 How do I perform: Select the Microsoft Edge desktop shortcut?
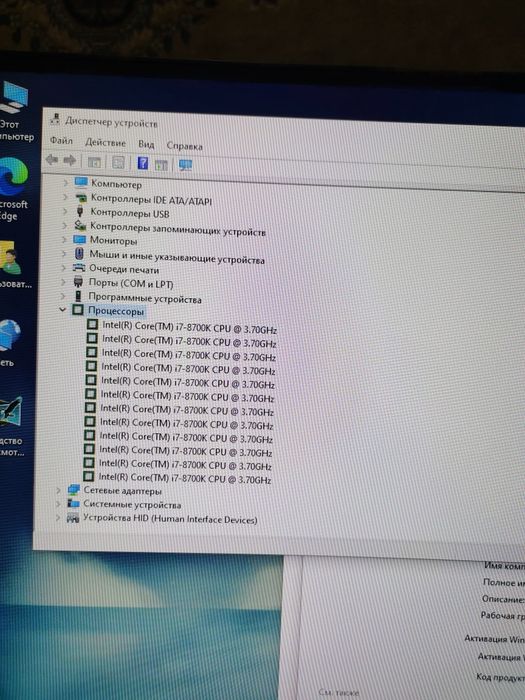click(14, 189)
